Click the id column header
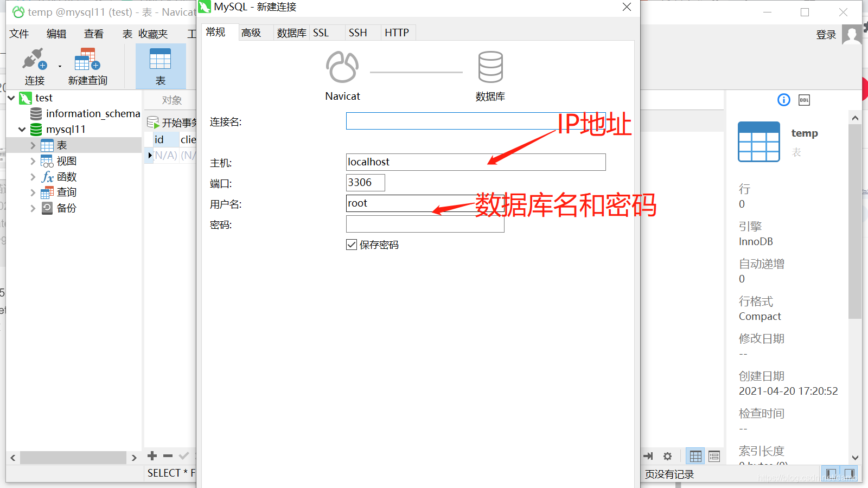The image size is (868, 488). click(166, 139)
